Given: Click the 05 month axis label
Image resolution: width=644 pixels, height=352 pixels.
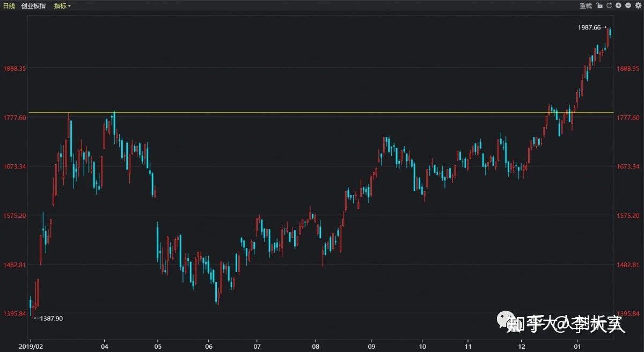Looking at the screenshot, I should tap(157, 347).
